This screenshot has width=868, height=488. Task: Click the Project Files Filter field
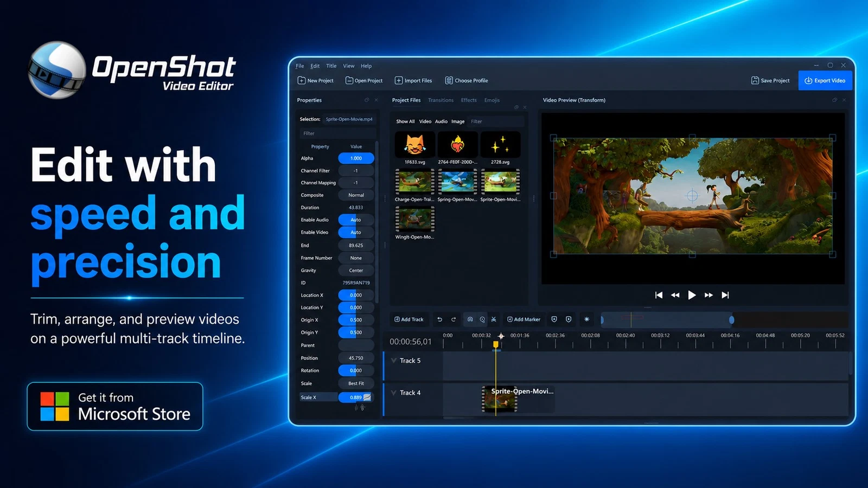(496, 121)
